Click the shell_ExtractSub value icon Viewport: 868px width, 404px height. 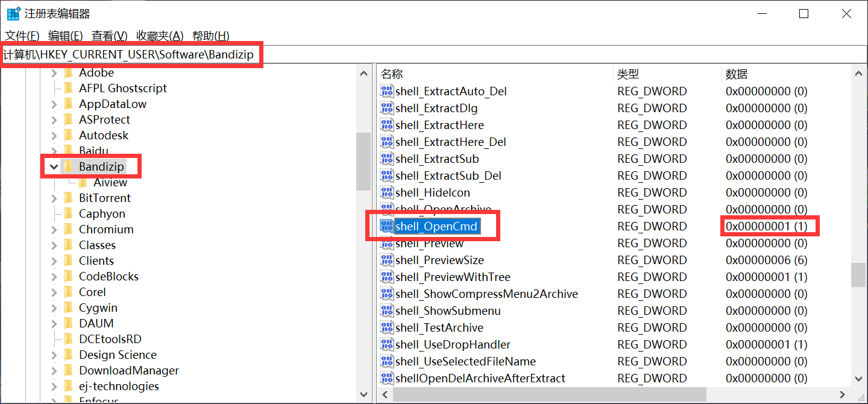click(386, 159)
